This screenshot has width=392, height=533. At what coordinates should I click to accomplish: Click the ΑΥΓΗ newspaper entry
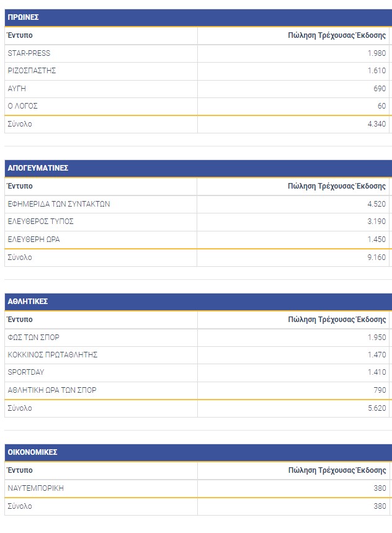(x=17, y=89)
